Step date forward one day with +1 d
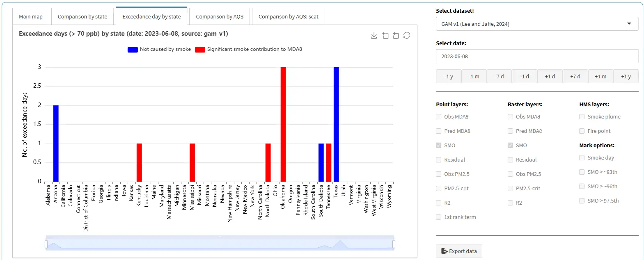The image size is (644, 260). click(550, 77)
